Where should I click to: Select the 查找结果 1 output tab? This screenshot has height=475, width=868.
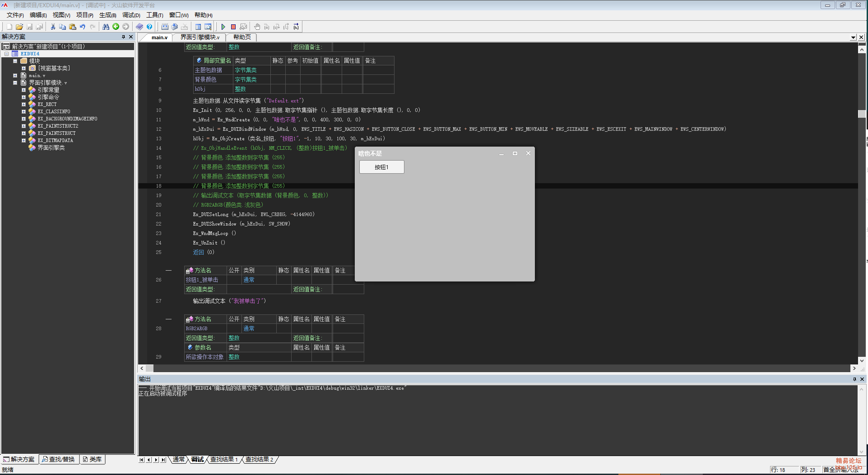[223, 459]
